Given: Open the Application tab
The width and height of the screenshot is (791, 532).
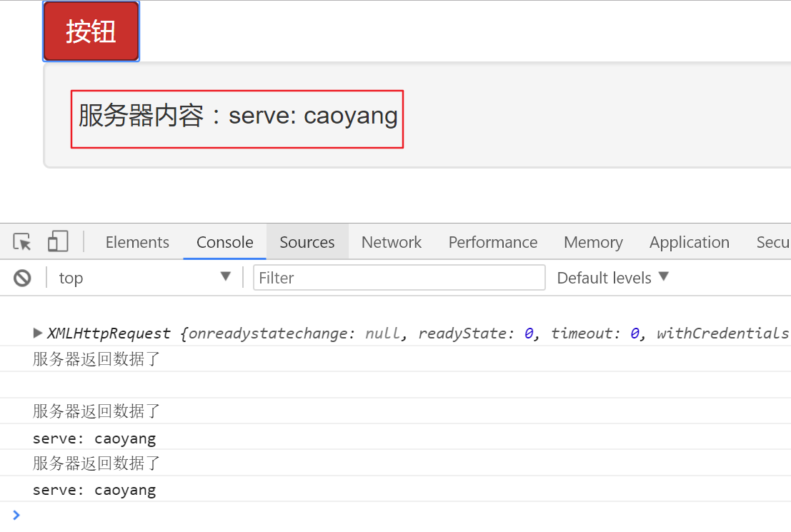Looking at the screenshot, I should click(690, 242).
